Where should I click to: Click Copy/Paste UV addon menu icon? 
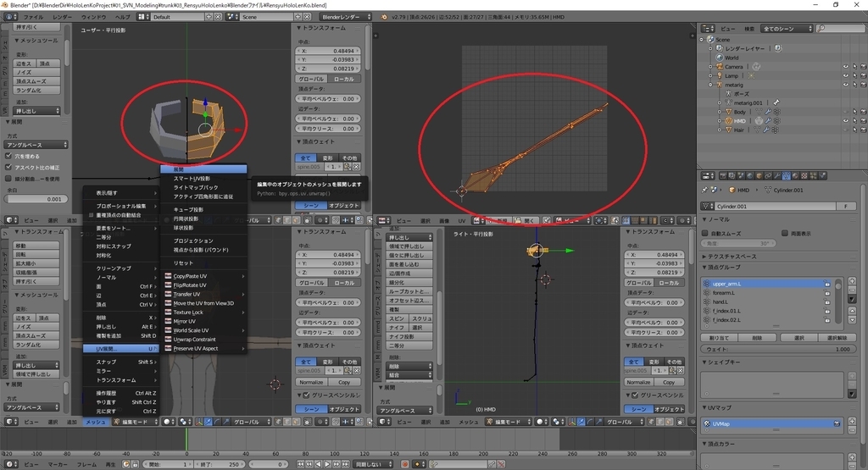click(x=168, y=276)
